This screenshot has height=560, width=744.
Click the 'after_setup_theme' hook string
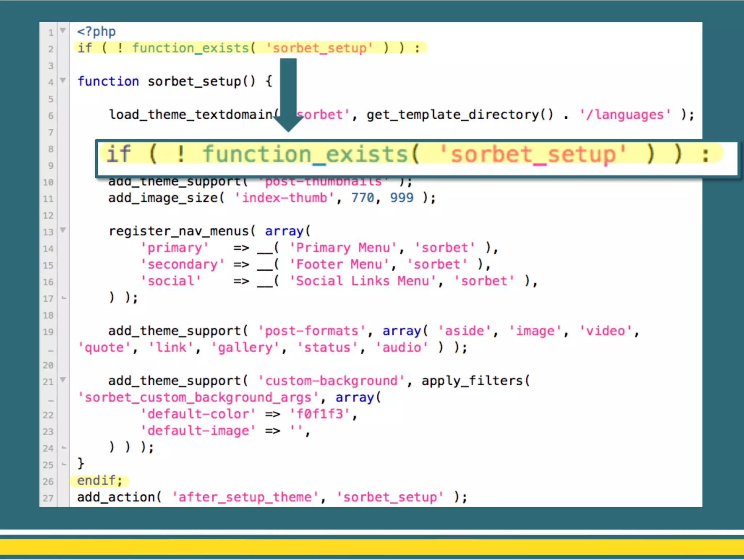pyautogui.click(x=244, y=497)
